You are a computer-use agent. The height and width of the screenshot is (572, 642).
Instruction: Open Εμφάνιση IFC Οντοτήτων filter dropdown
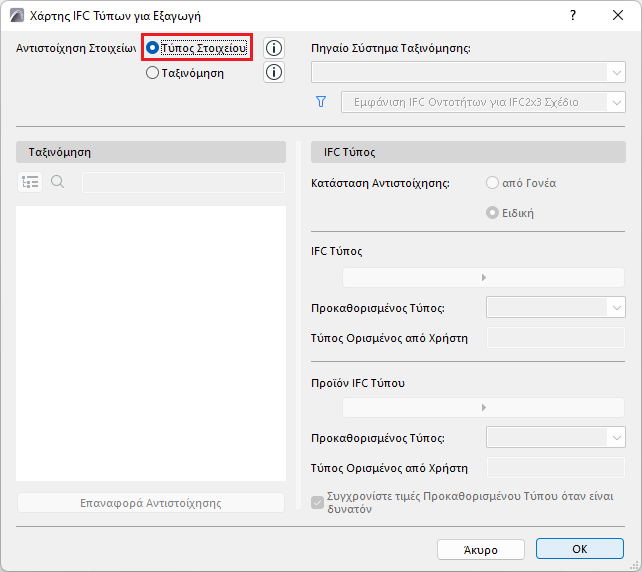pyautogui.click(x=483, y=102)
